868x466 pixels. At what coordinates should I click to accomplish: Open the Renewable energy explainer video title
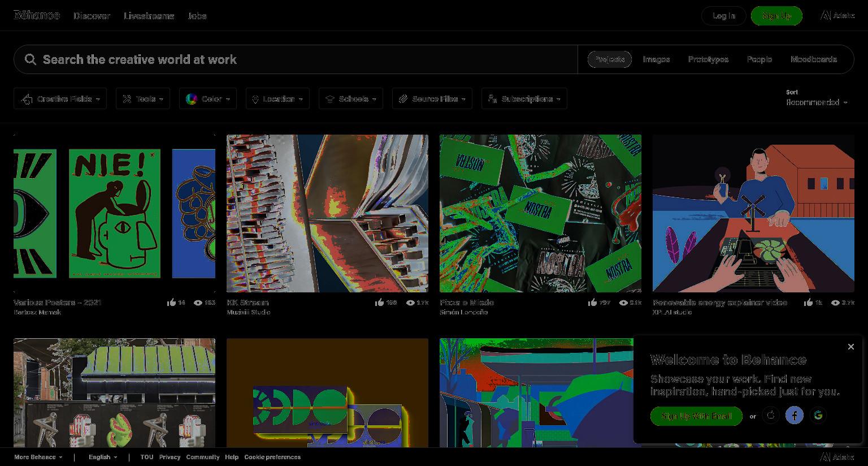tap(720, 303)
